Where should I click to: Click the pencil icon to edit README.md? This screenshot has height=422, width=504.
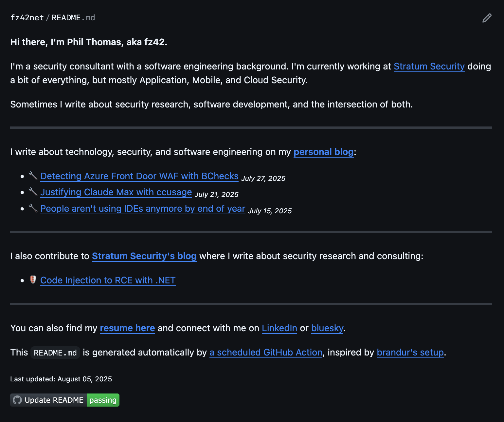487,18
